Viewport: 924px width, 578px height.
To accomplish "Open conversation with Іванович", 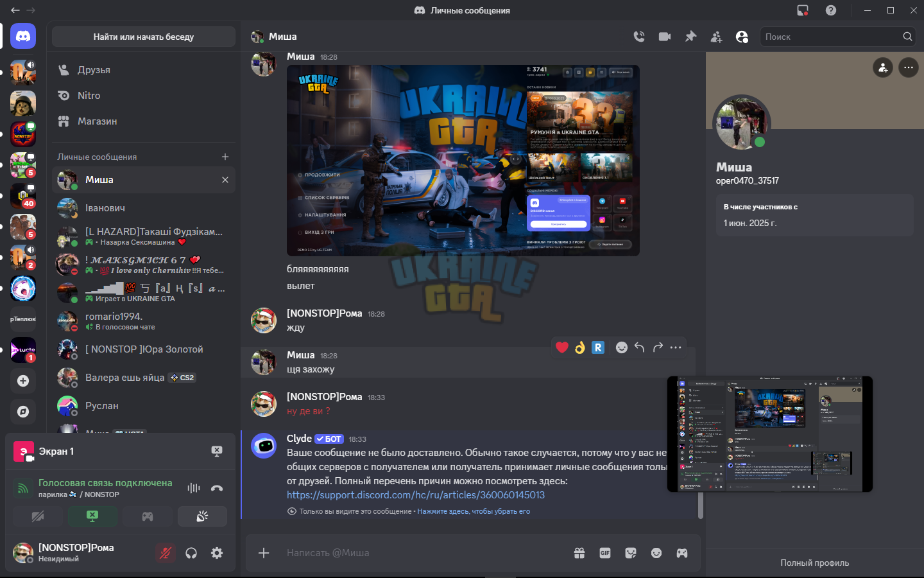I will [x=144, y=208].
